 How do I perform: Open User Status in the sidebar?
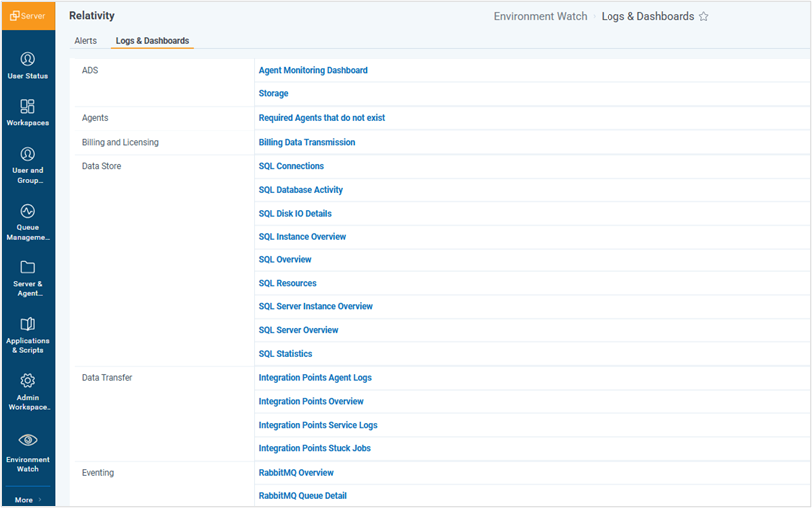pos(28,59)
